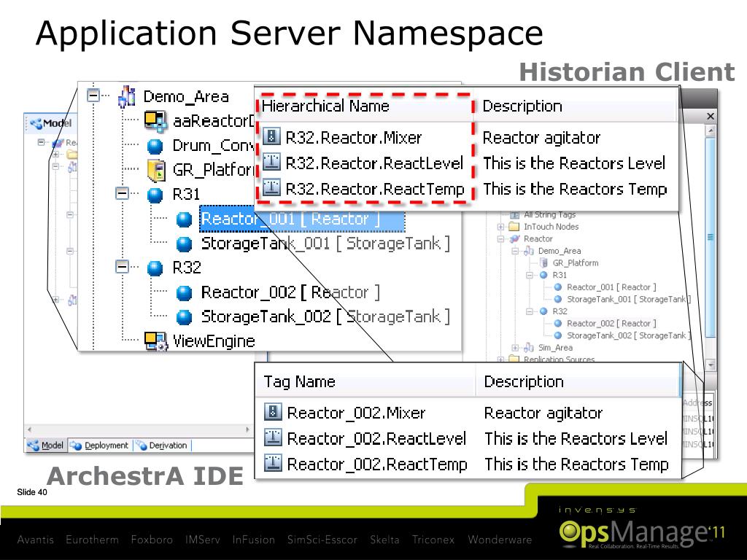Click the Reactor_002.ReactLevel tag name
Image resolution: width=747 pixels, height=560 pixels.
point(376,438)
